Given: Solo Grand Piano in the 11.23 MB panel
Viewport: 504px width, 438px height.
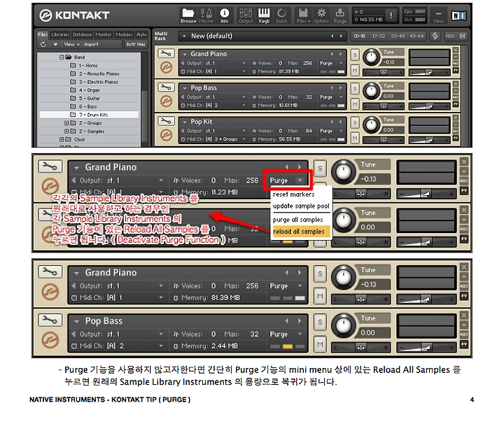Looking at the screenshot, I should (x=320, y=168).
